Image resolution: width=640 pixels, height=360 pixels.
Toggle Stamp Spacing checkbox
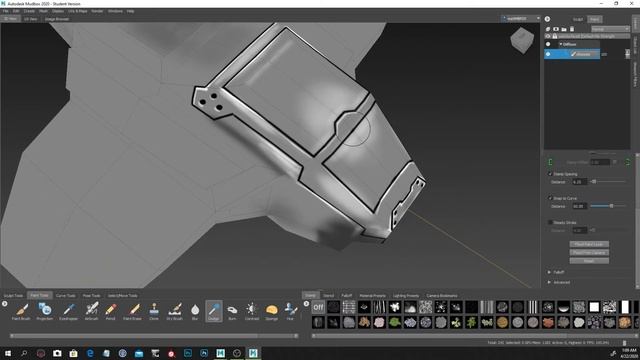click(550, 174)
